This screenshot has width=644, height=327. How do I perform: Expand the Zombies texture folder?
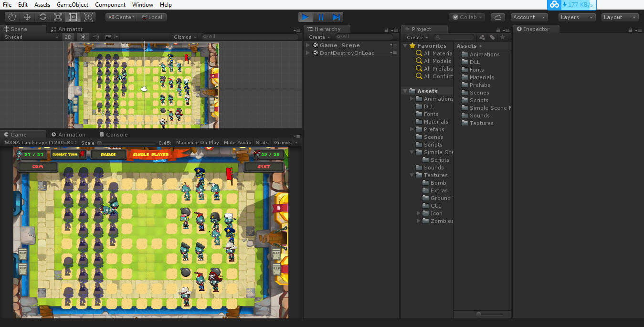point(419,221)
